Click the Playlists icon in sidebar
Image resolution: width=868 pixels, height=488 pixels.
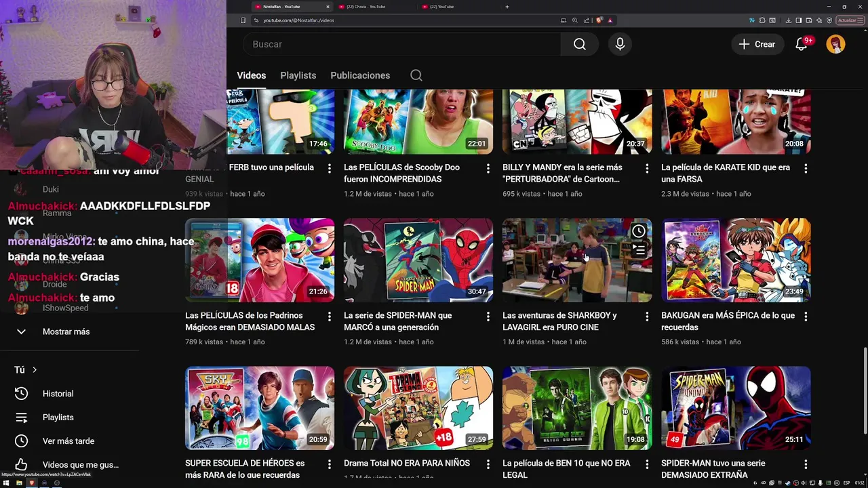click(x=21, y=418)
